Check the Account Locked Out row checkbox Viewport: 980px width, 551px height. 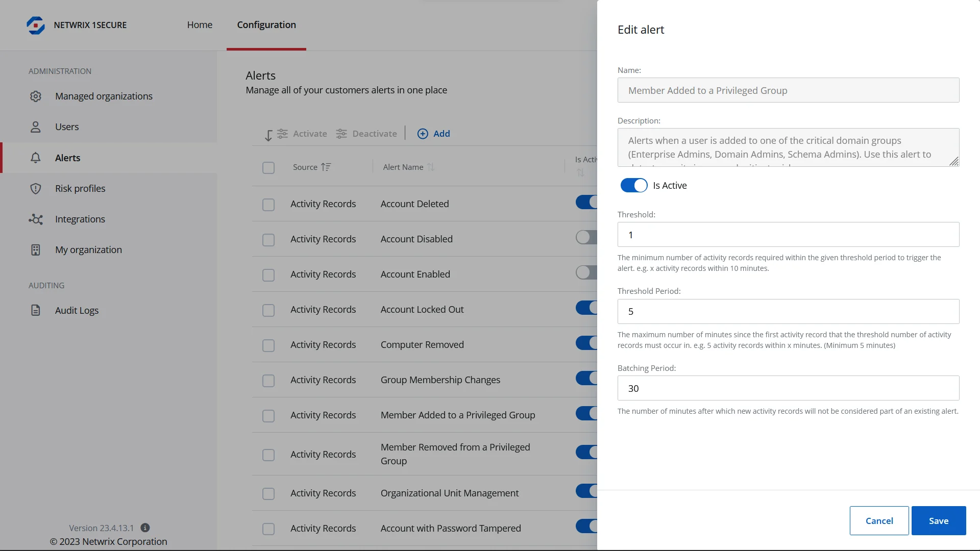click(268, 310)
